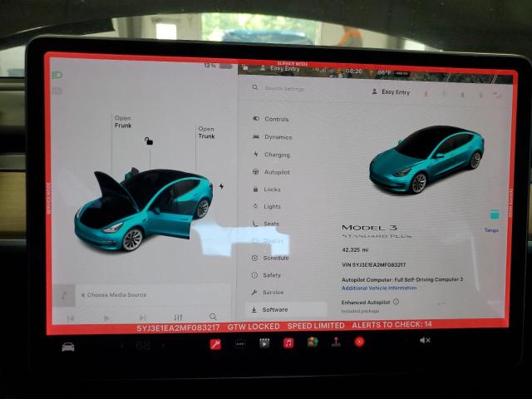Tap the 08:26 clock in status bar
Screen dimensions: 532x399
354,71
